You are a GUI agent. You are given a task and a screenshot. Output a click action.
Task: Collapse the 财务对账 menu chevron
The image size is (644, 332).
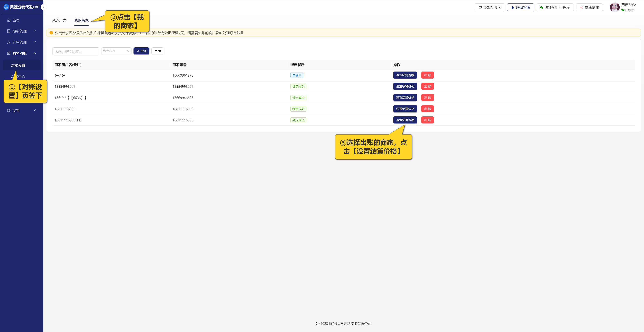35,53
